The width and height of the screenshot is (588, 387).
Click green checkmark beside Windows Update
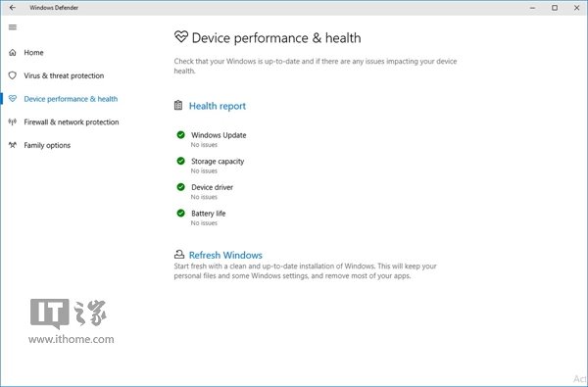pos(180,134)
